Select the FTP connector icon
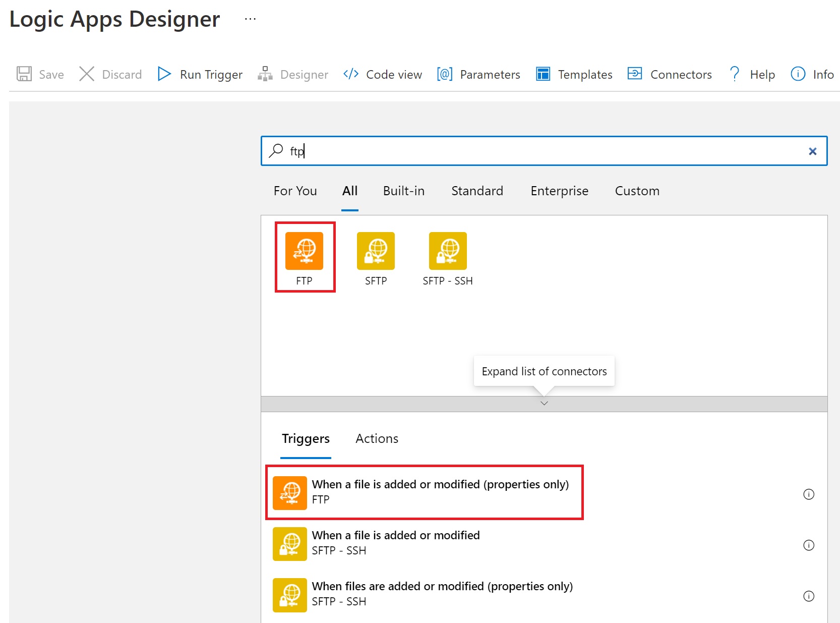The width and height of the screenshot is (840, 623). click(304, 251)
